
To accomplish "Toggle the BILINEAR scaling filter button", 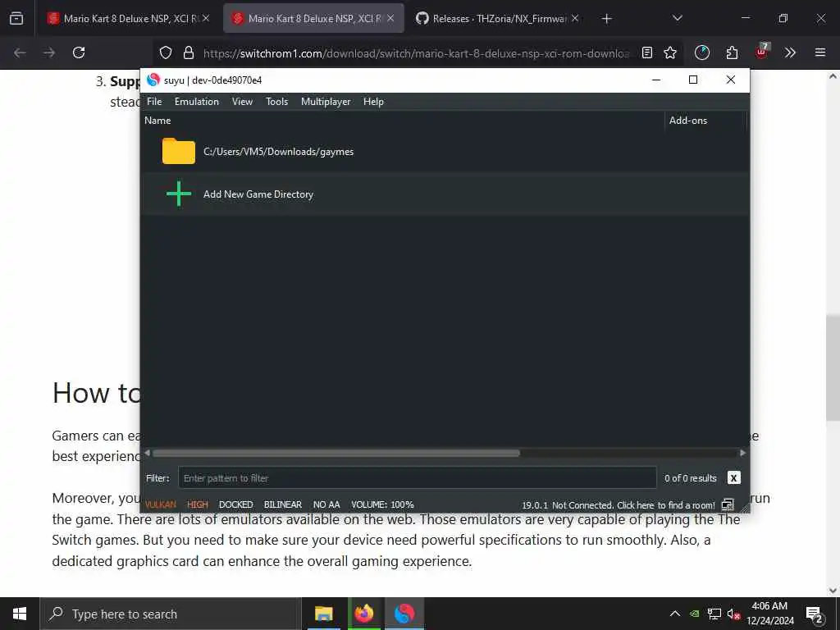I will (x=283, y=504).
